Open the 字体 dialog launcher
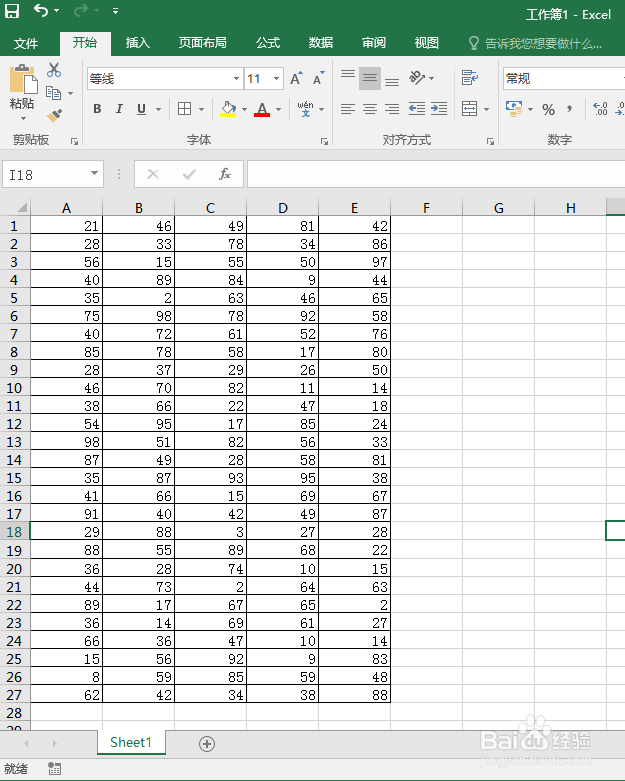The height and width of the screenshot is (781, 625). point(324,141)
